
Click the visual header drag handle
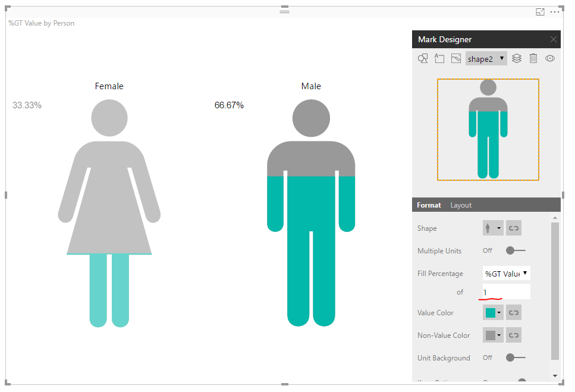285,11
